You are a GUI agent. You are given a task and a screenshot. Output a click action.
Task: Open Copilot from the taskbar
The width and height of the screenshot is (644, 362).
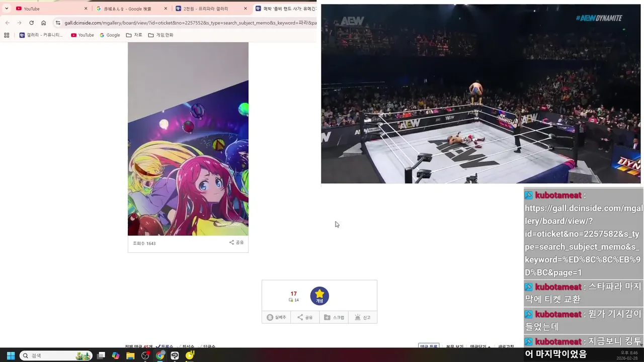[116, 355]
